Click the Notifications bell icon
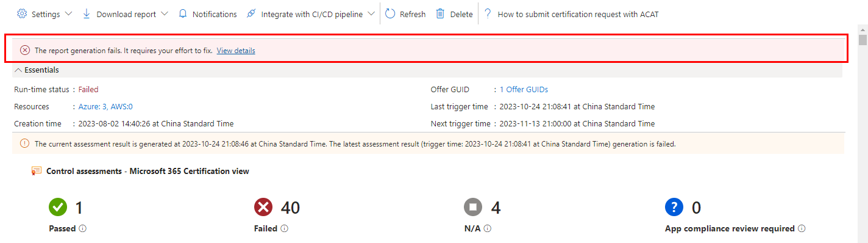 pos(183,13)
